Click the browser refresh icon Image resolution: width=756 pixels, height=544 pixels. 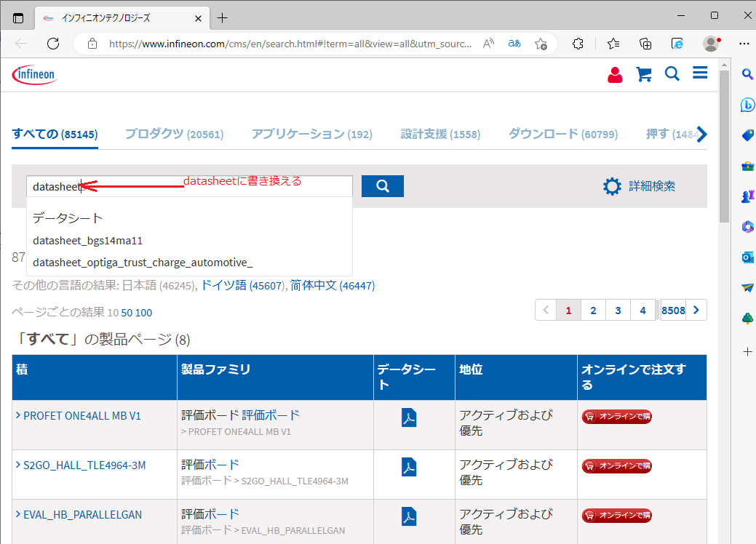tap(53, 44)
